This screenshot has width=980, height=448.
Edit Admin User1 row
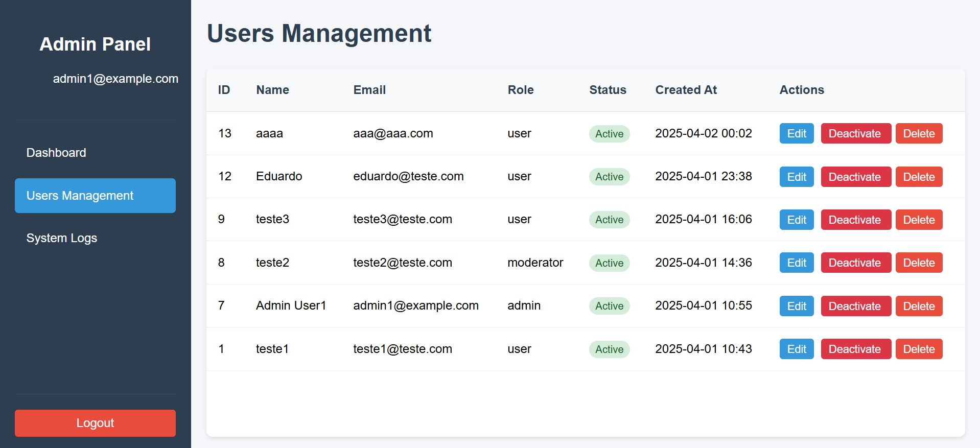click(796, 306)
